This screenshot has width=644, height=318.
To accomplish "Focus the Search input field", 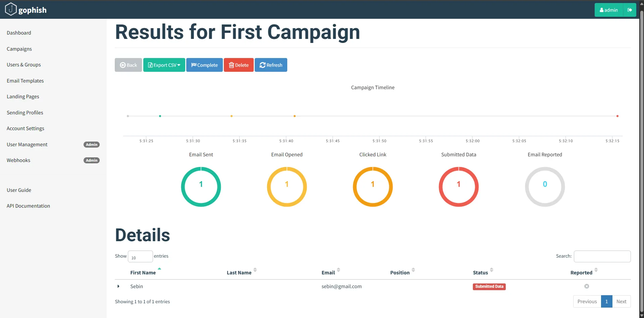I will tap(602, 256).
